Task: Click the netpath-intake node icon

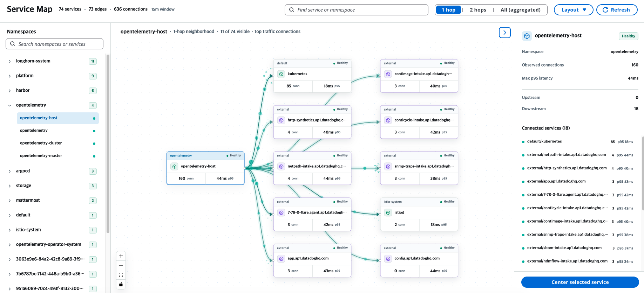Action: (x=281, y=167)
